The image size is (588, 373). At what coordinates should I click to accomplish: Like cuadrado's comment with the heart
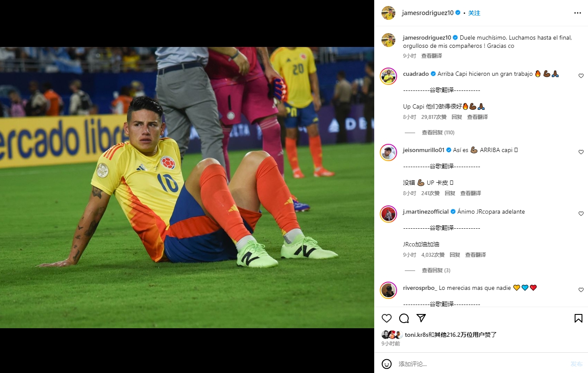tap(581, 76)
